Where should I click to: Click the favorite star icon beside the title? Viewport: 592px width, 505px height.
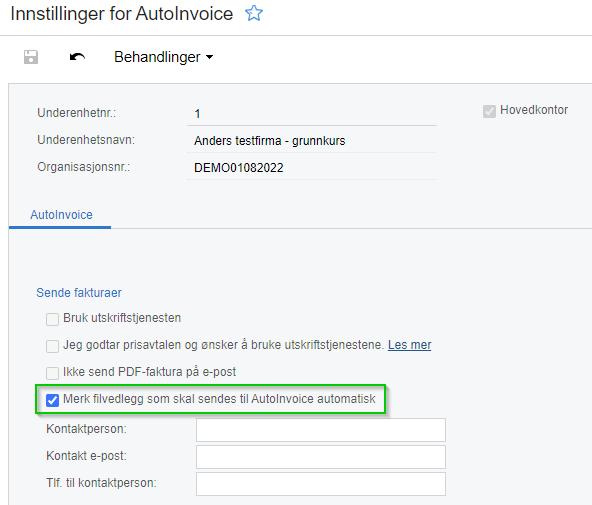[x=254, y=13]
